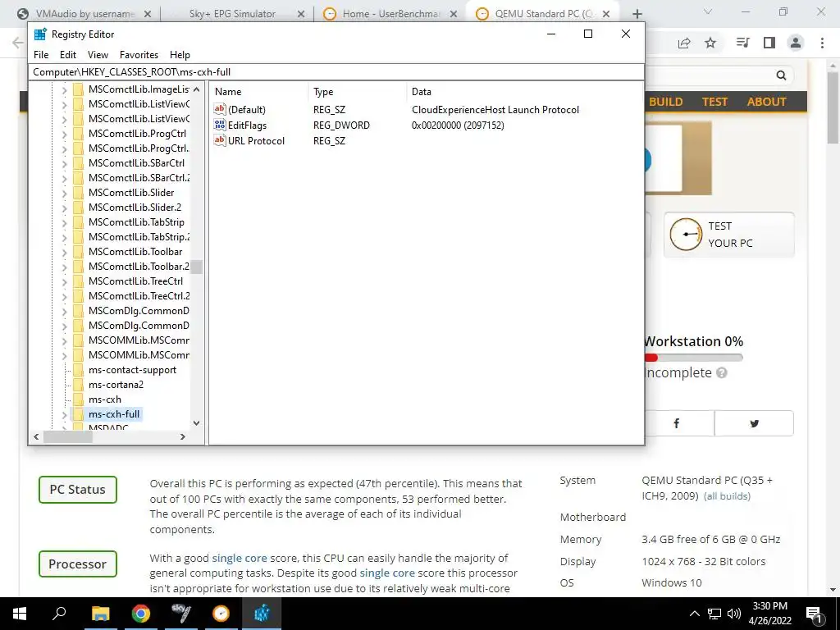Share results via the Facebook icon
This screenshot has width=840, height=630.
tap(676, 423)
